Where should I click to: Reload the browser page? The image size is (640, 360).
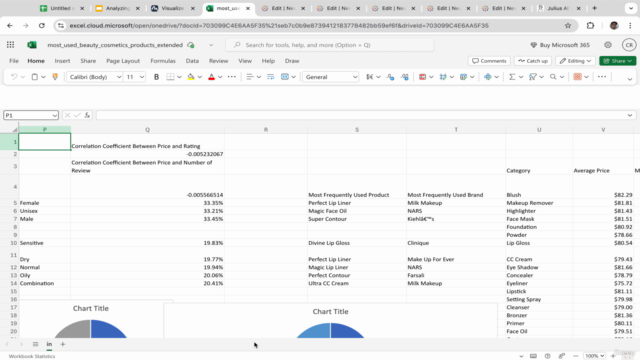pos(42,26)
